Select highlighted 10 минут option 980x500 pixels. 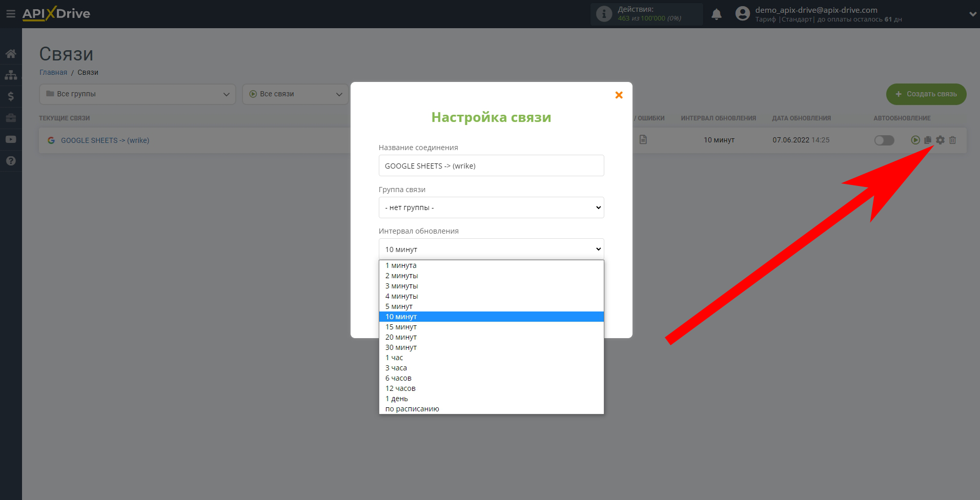pos(492,317)
